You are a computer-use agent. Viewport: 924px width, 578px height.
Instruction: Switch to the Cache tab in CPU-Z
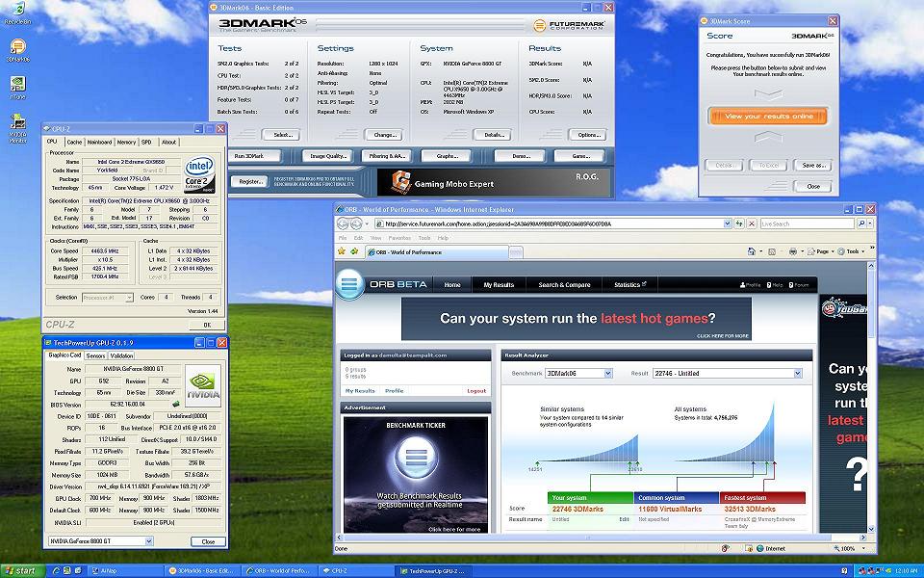74,143
